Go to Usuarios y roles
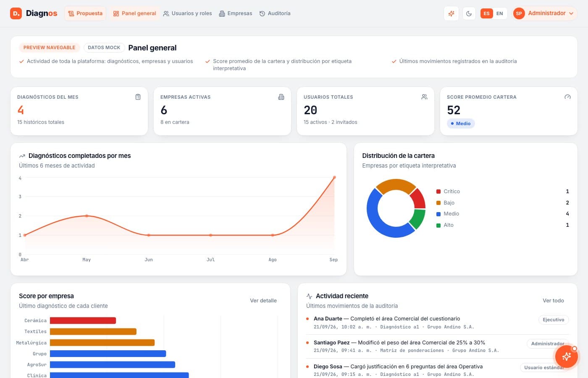 [x=187, y=13]
